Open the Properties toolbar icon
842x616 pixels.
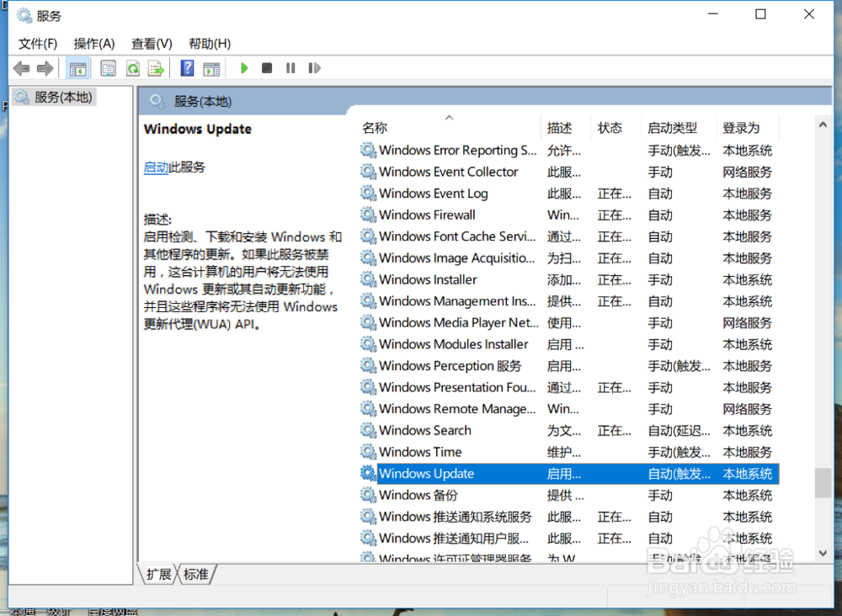(x=109, y=68)
